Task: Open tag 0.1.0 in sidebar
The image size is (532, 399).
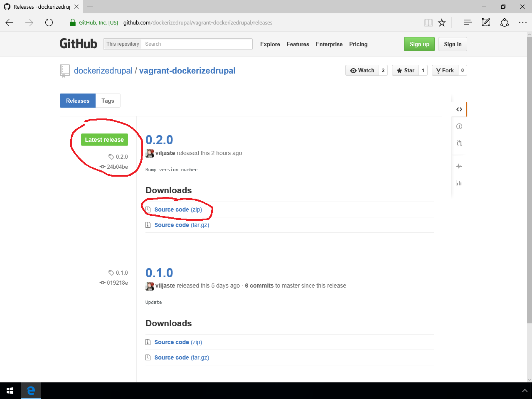Action: (118, 273)
